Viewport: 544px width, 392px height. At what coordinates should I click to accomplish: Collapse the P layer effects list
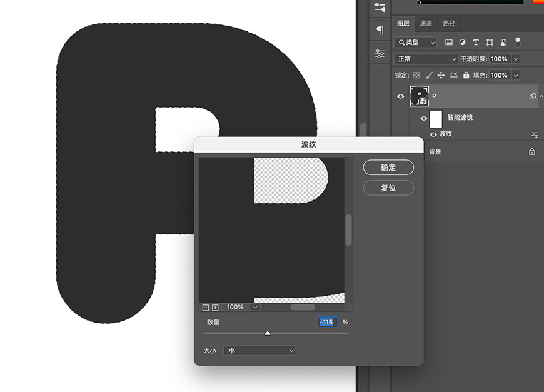coord(541,96)
